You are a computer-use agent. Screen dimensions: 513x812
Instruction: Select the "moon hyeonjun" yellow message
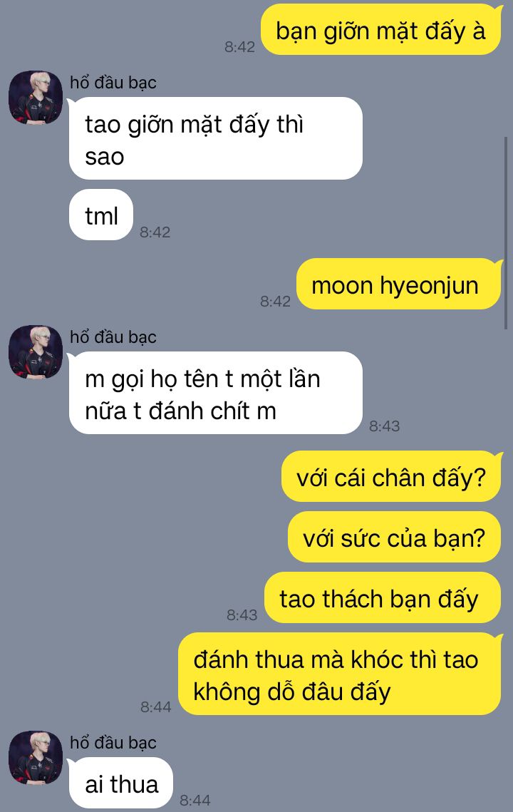(x=399, y=284)
